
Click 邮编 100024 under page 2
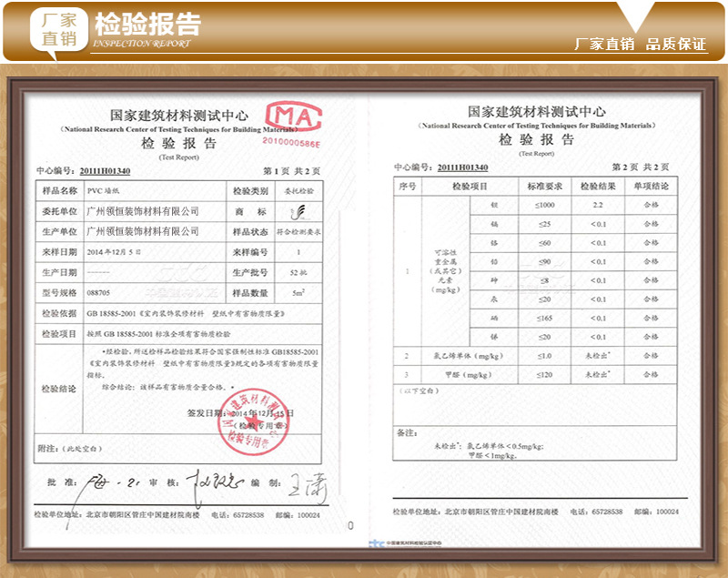click(656, 512)
